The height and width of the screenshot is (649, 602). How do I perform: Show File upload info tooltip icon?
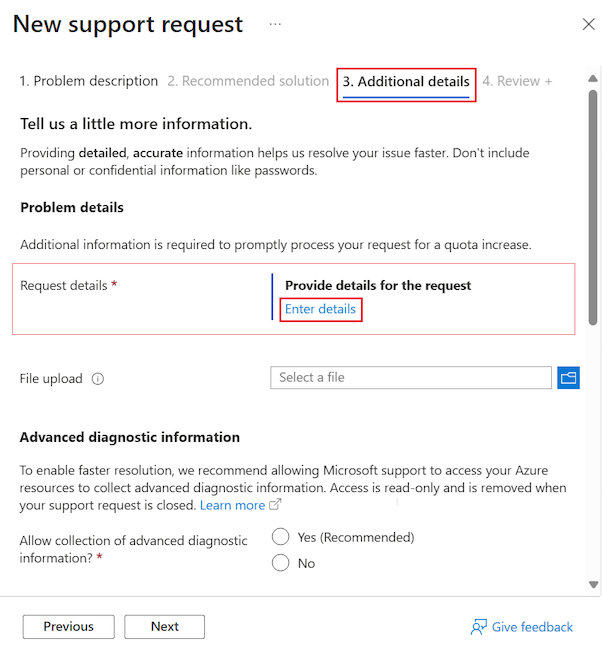coord(98,379)
